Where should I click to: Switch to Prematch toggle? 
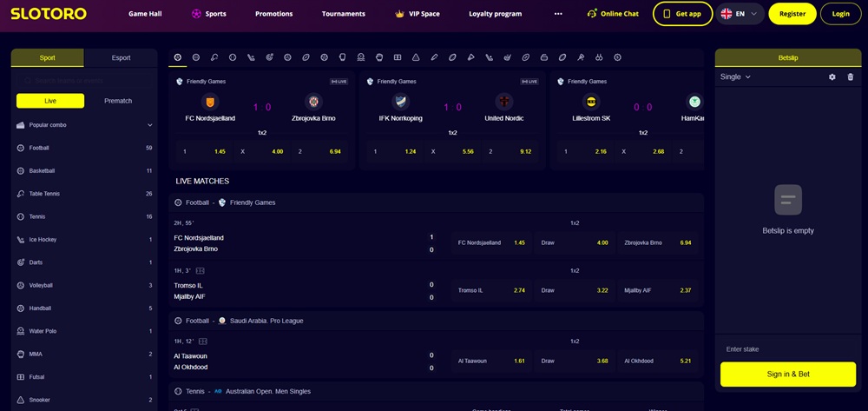tap(118, 101)
